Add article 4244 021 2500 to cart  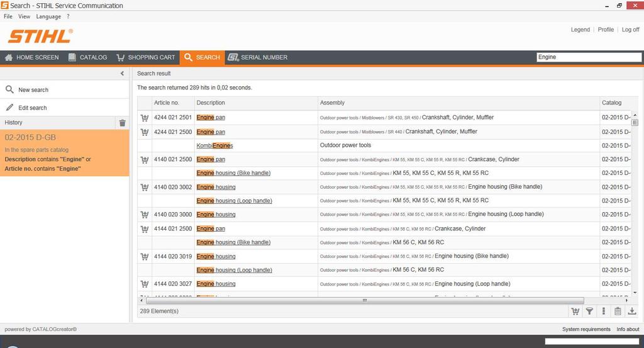(145, 132)
